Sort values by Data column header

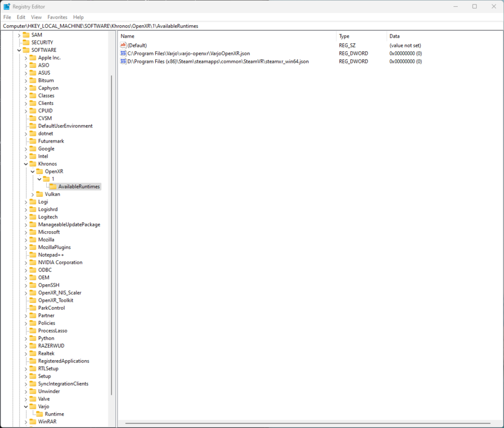(444, 36)
